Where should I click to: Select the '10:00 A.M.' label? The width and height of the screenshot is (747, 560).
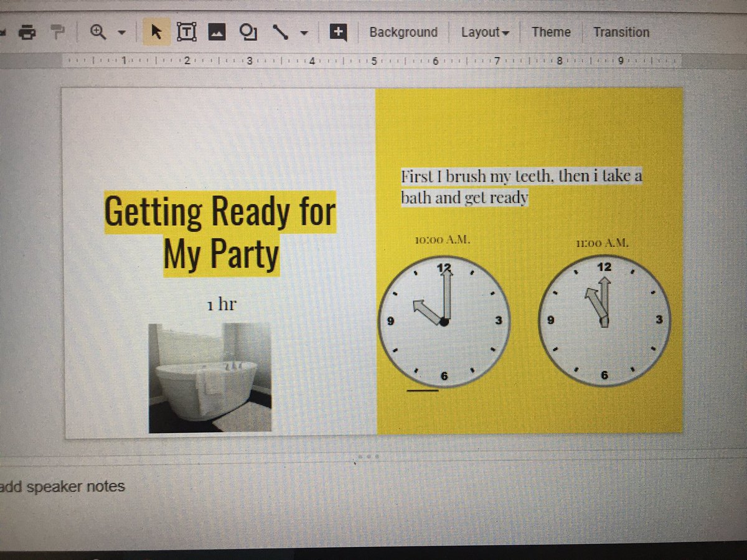[442, 240]
